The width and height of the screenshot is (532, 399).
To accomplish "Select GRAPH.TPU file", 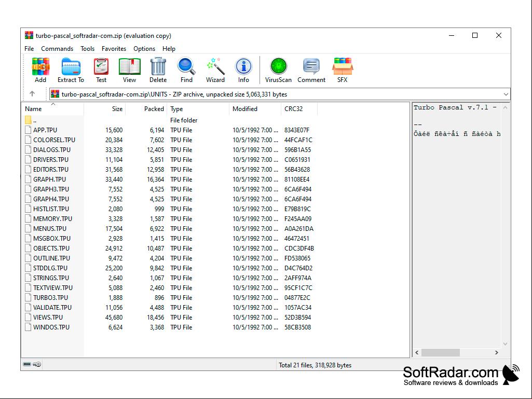I will point(49,179).
